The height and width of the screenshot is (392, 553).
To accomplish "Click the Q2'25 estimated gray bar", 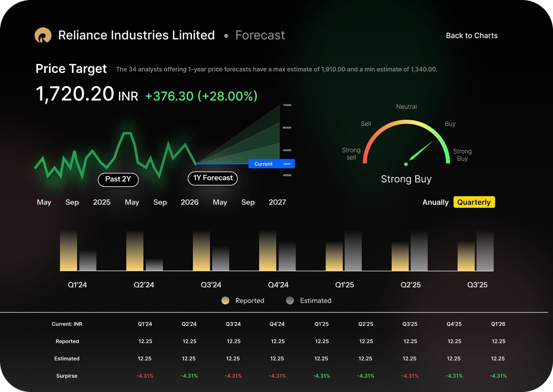I will [x=419, y=251].
